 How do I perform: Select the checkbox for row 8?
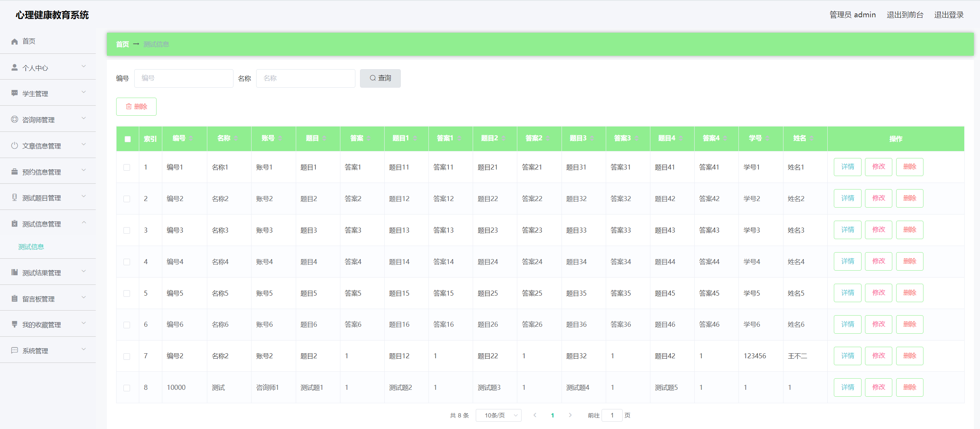pos(127,388)
